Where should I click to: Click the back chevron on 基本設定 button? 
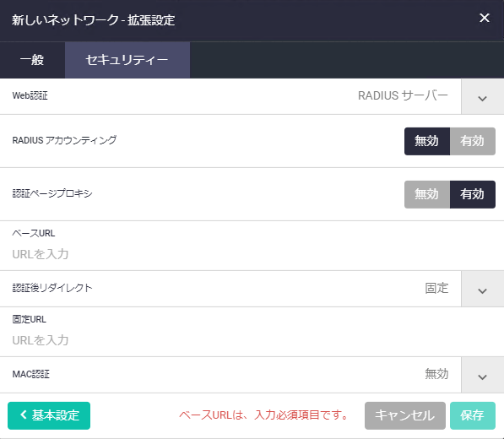[24, 415]
